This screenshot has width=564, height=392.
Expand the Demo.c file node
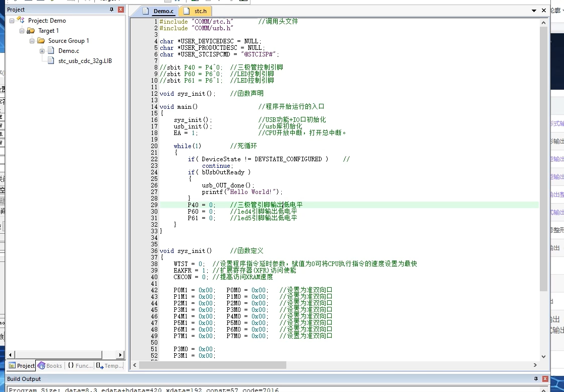pyautogui.click(x=42, y=51)
